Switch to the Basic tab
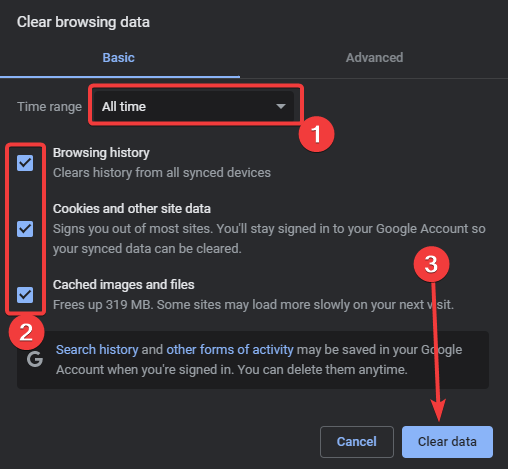Viewport: 508px width, 469px height. [119, 58]
